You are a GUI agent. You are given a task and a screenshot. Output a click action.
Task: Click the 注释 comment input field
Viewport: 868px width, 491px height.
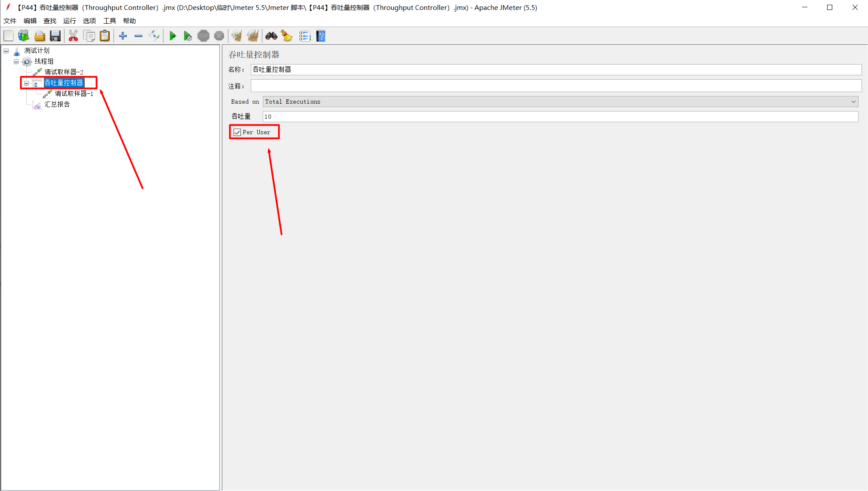[556, 86]
